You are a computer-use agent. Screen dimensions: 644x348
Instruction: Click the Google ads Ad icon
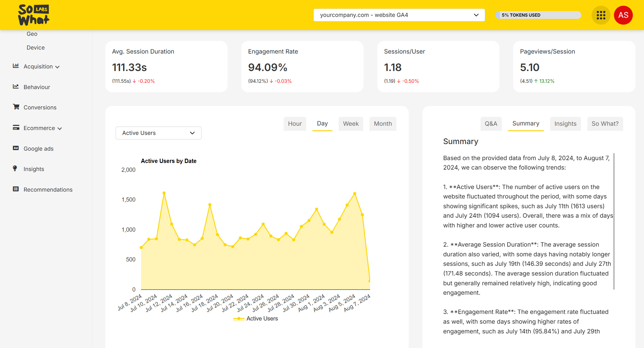pyautogui.click(x=16, y=148)
